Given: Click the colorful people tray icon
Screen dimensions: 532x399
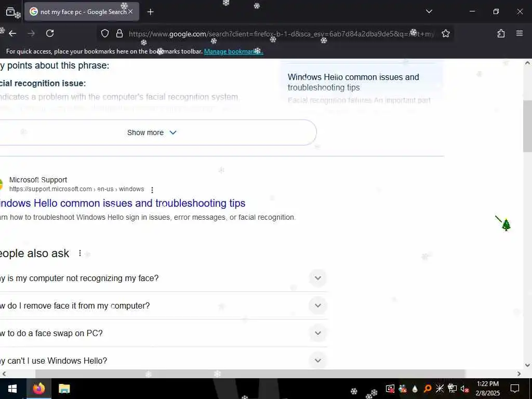Looking at the screenshot, I should 403,389.
